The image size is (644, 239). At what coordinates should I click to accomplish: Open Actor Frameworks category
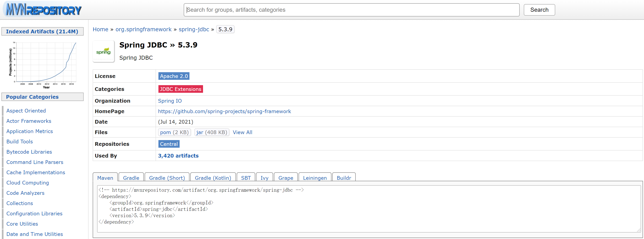[29, 121]
